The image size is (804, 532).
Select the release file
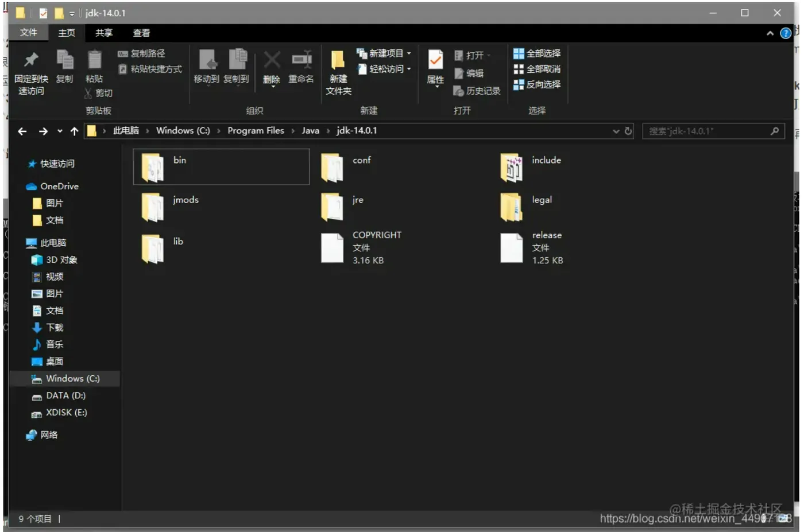[532, 247]
